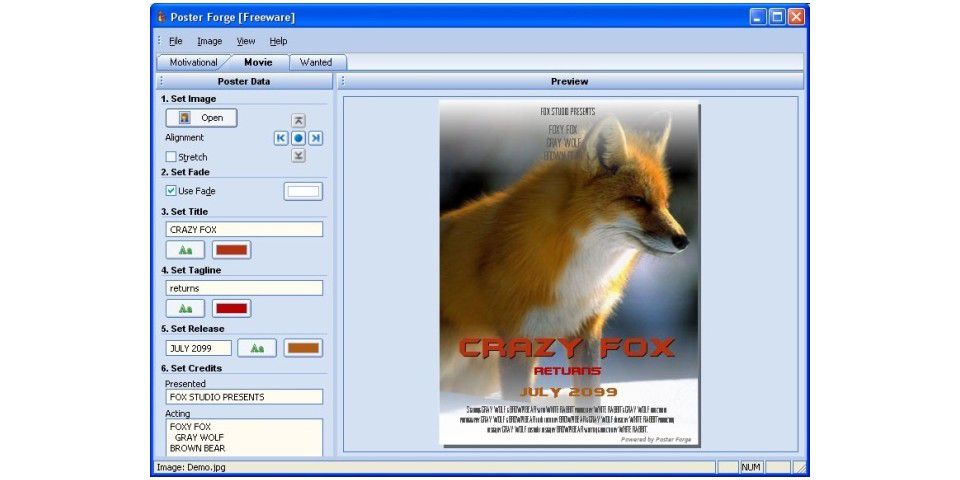This screenshot has width=960, height=480.
Task: Click the CRAZY FOX title input field
Action: click(244, 229)
